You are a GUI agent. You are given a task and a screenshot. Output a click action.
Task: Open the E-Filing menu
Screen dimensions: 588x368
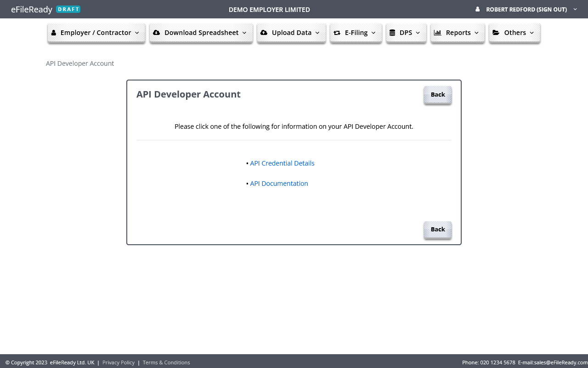pyautogui.click(x=356, y=33)
